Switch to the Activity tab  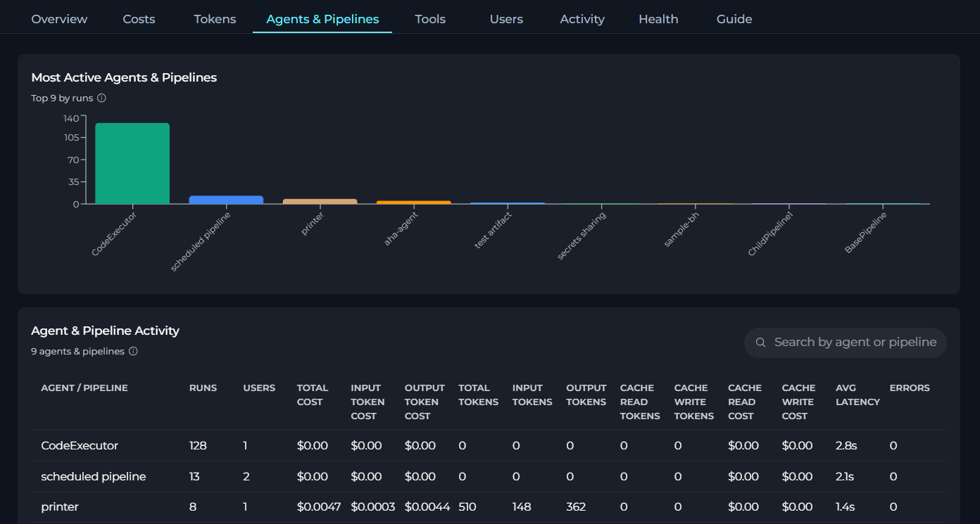582,19
